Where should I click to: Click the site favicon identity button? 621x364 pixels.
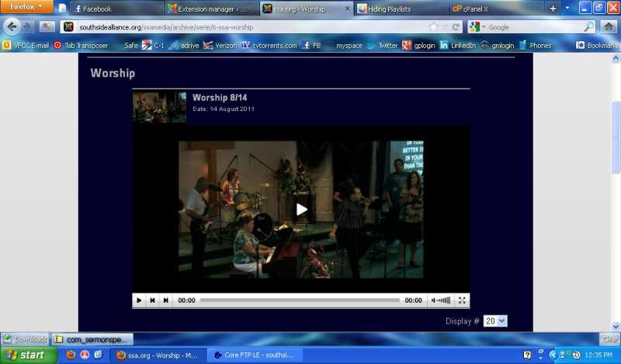click(68, 27)
